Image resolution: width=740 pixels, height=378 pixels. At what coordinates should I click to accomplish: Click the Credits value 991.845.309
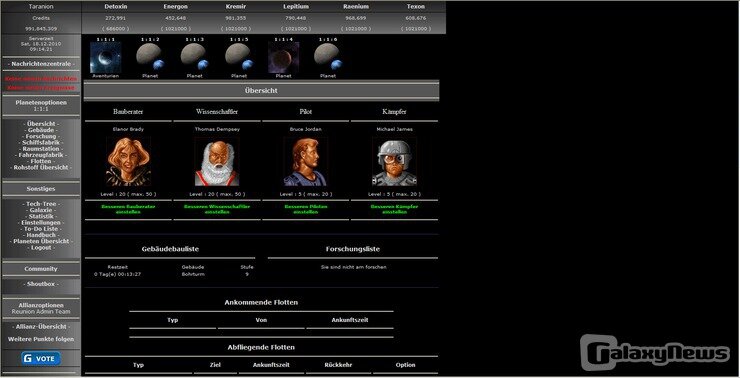[x=41, y=29]
